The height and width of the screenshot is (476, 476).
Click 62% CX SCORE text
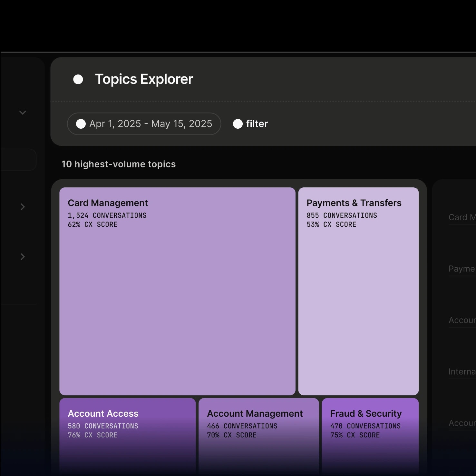click(92, 224)
